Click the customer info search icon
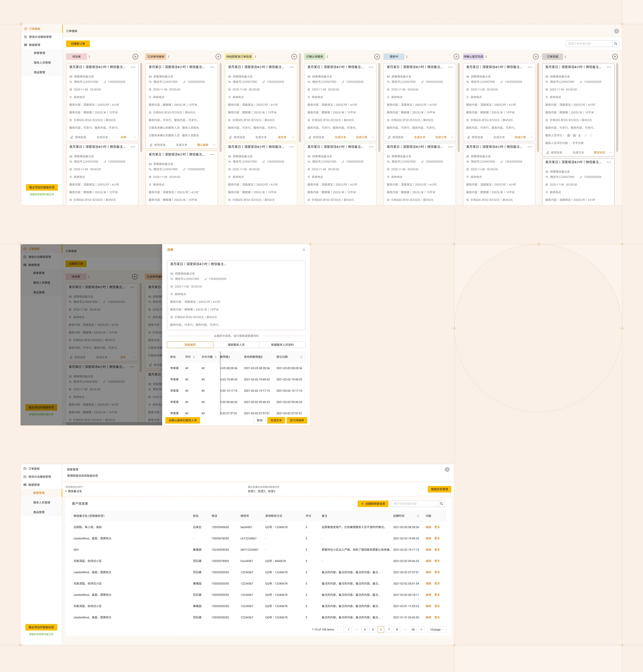The image size is (643, 672). [442, 504]
